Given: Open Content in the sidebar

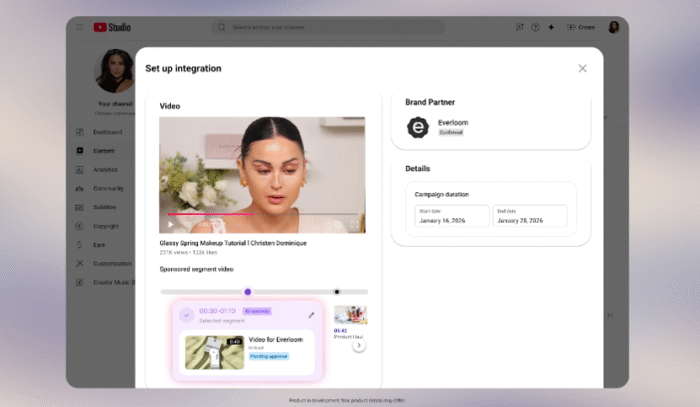Looking at the screenshot, I should tap(104, 151).
